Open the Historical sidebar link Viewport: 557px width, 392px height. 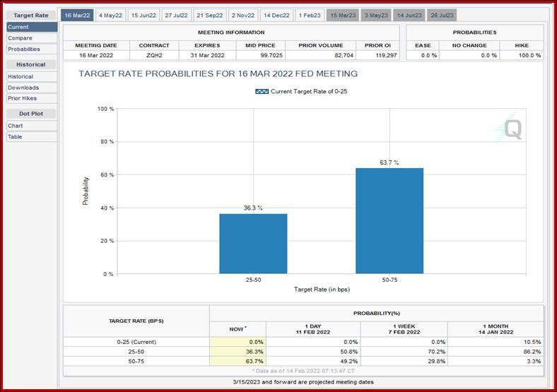pos(32,76)
